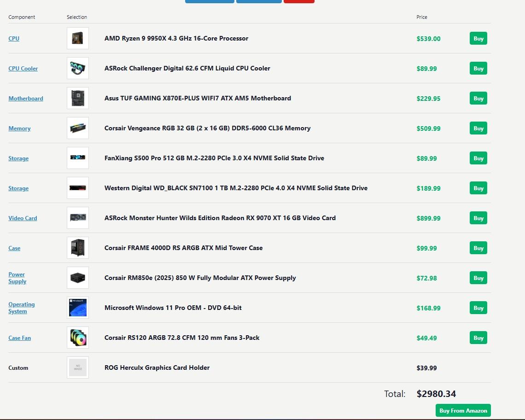Click the $189.99 Western Digital drive price
525x420 pixels.
(428, 188)
